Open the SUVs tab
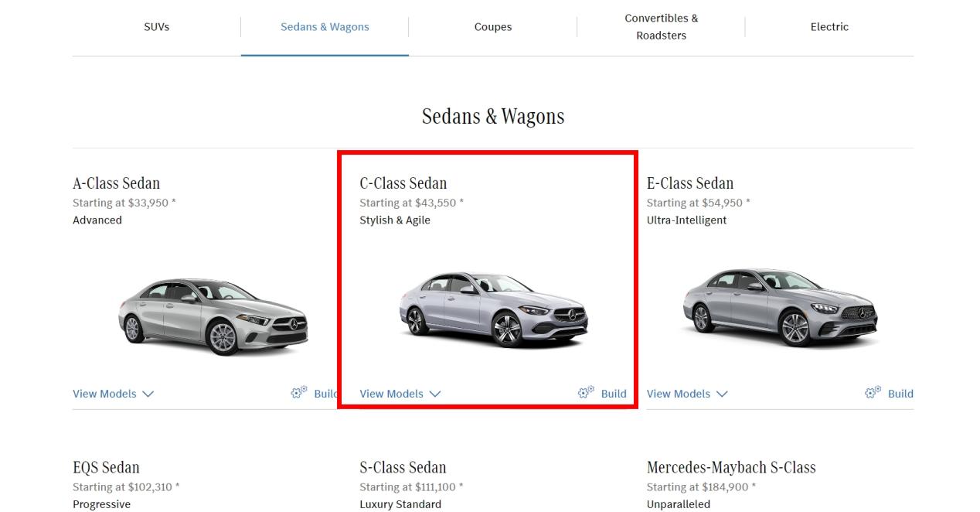Screen dimensions: 980x512 click(x=156, y=26)
